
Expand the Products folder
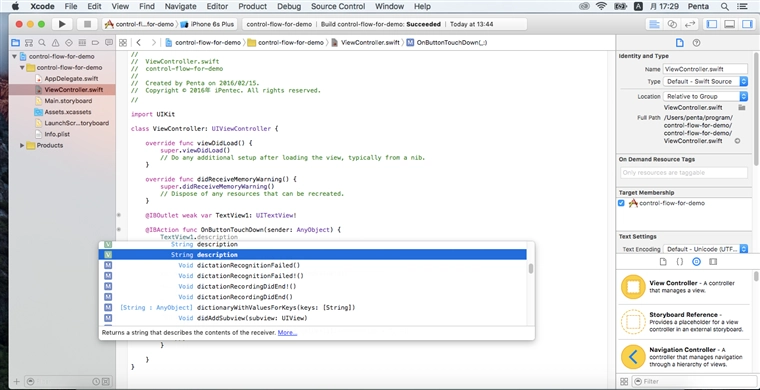pyautogui.click(x=22, y=145)
